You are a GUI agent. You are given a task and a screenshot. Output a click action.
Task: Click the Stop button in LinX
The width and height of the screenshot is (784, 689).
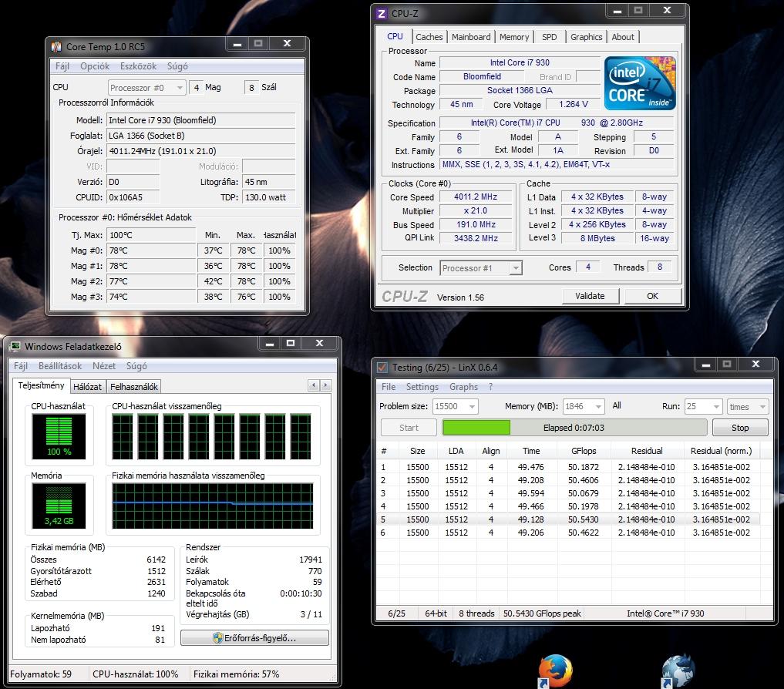pos(740,428)
